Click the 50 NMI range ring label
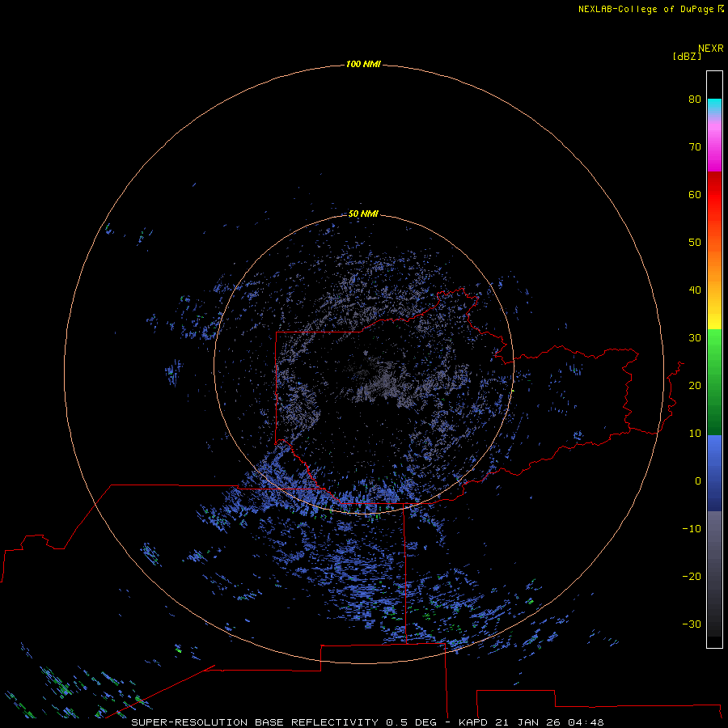728x728 pixels. pyautogui.click(x=363, y=214)
